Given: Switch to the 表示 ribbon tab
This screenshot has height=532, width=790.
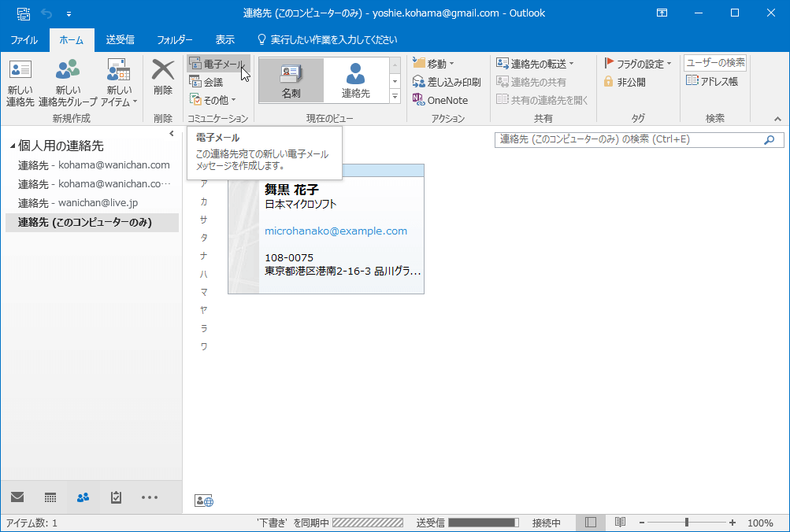Looking at the screenshot, I should (x=224, y=39).
